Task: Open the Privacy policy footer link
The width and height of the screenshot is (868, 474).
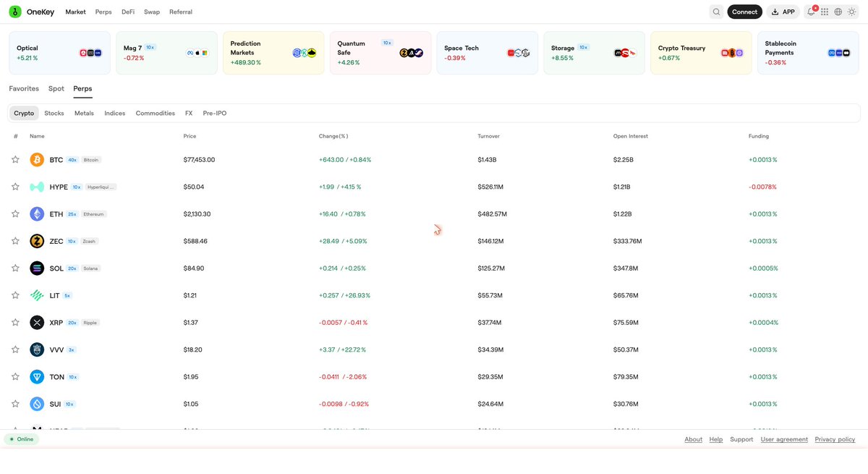Action: click(x=835, y=439)
